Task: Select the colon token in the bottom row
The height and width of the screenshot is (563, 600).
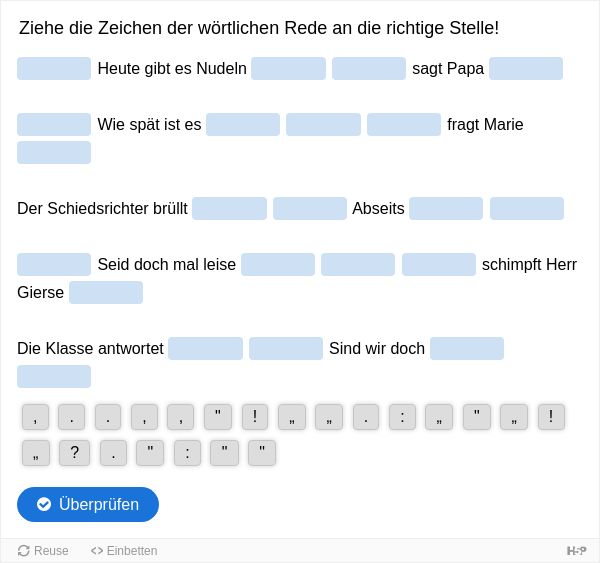Action: point(188,453)
